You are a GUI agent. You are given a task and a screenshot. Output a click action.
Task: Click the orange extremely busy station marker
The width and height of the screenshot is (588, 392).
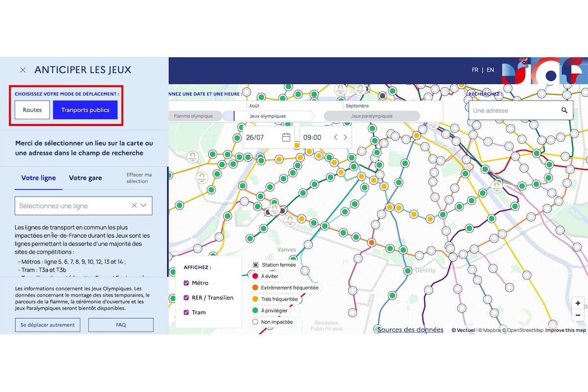371,243
